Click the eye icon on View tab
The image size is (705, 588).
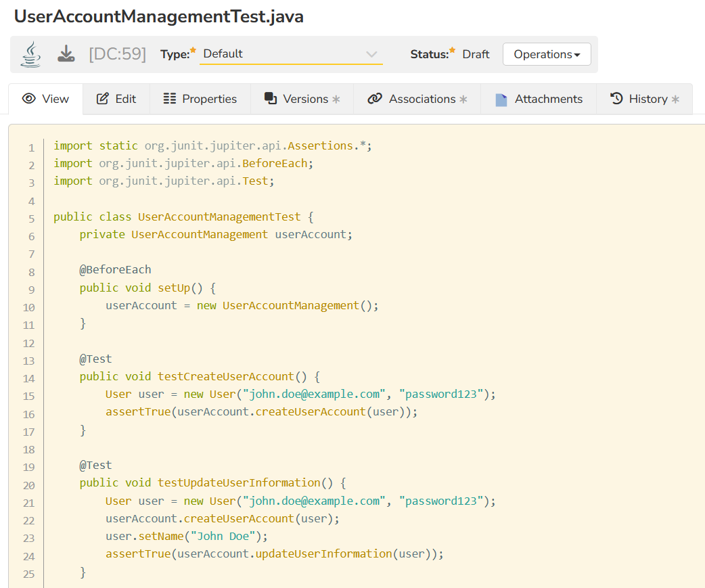28,99
